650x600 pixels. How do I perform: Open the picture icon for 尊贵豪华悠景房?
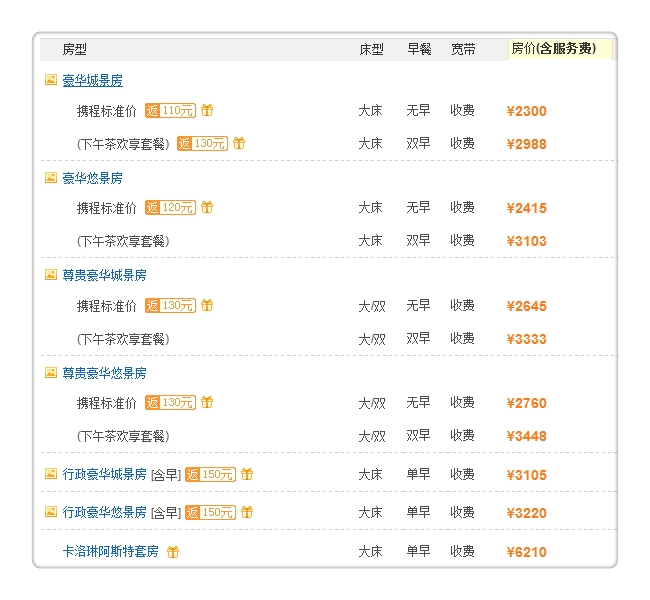coord(51,373)
